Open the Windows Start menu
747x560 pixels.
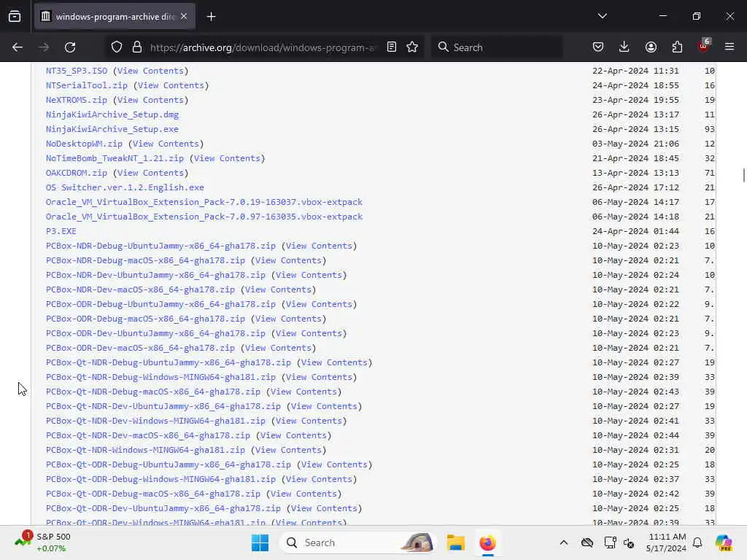coord(260,542)
